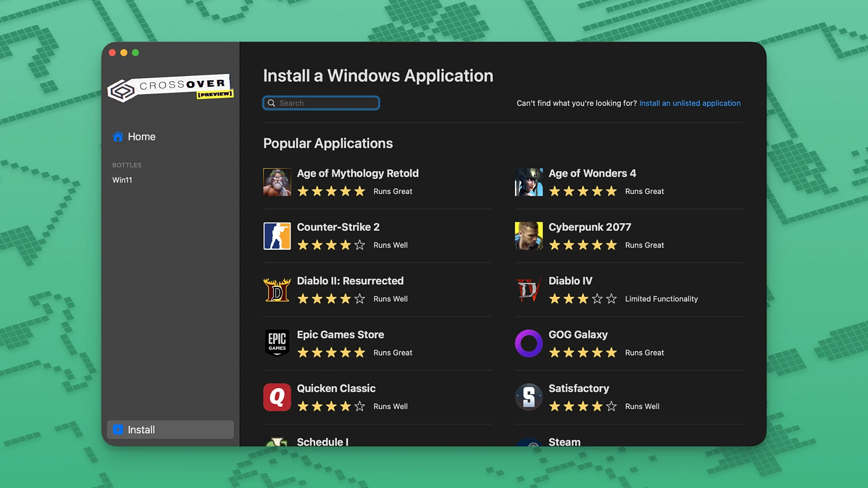Click the green zoom button in window controls

[x=135, y=52]
